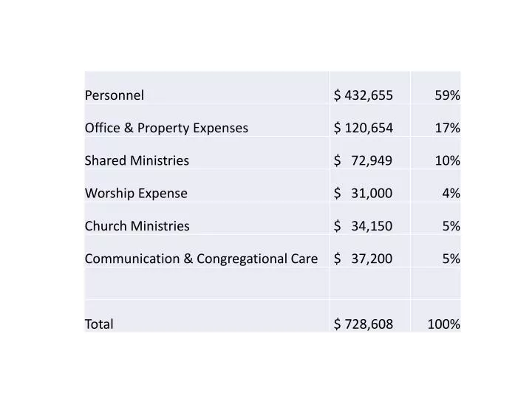Click the $ 37,200 amount cell
Image resolution: width=532 pixels, height=399 pixels.
[363, 259]
